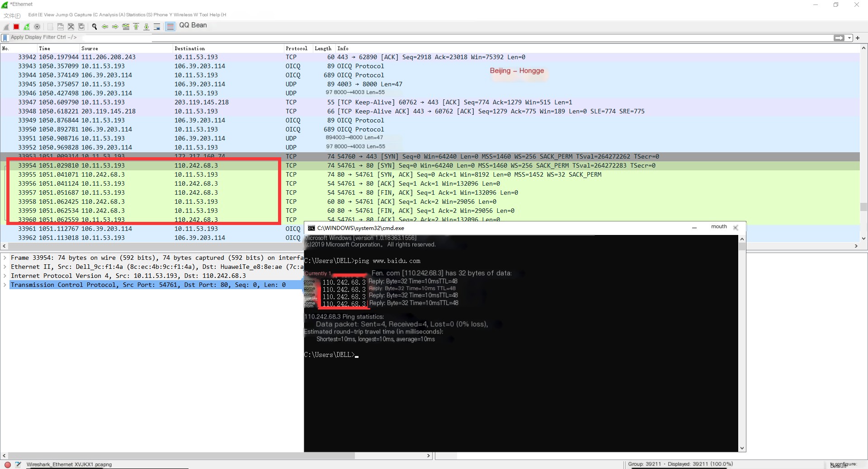Close the capture file icon
The height and width of the screenshot is (469, 868).
pyautogui.click(x=71, y=27)
